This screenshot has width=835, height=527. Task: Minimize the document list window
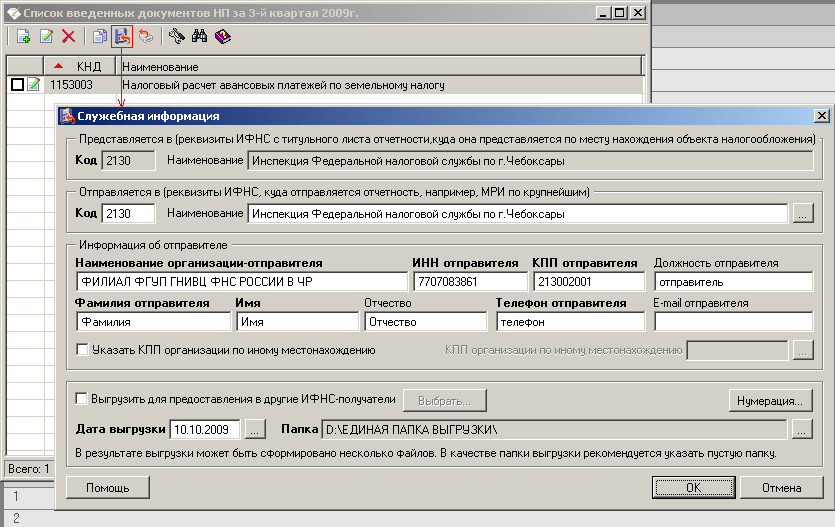point(603,13)
